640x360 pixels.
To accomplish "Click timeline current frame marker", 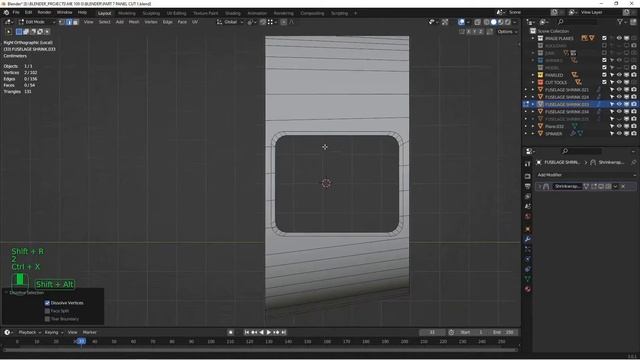I will pyautogui.click(x=81, y=341).
